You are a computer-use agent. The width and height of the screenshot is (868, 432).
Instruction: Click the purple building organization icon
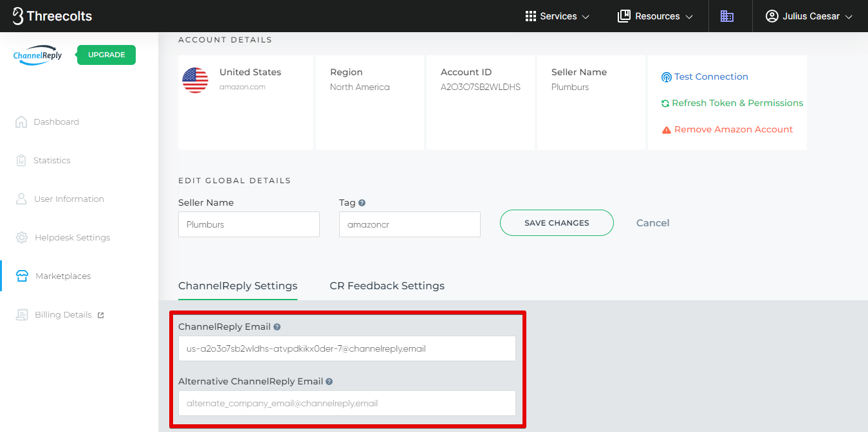point(727,16)
